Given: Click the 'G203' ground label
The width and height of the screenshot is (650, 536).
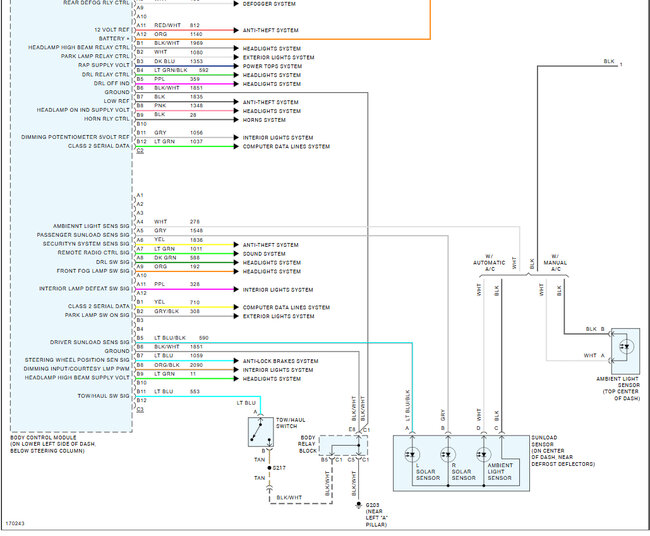Looking at the screenshot, I should (x=372, y=505).
